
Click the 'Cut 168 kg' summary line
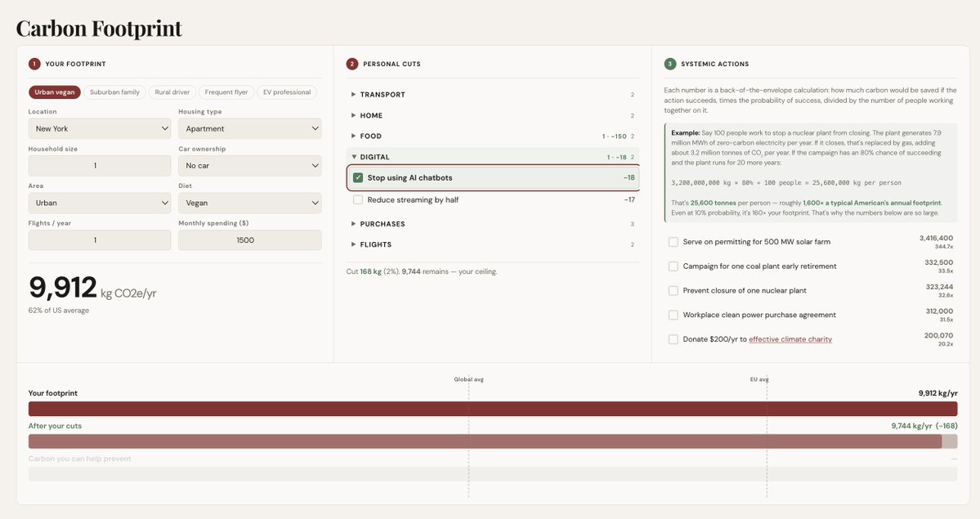click(x=422, y=271)
